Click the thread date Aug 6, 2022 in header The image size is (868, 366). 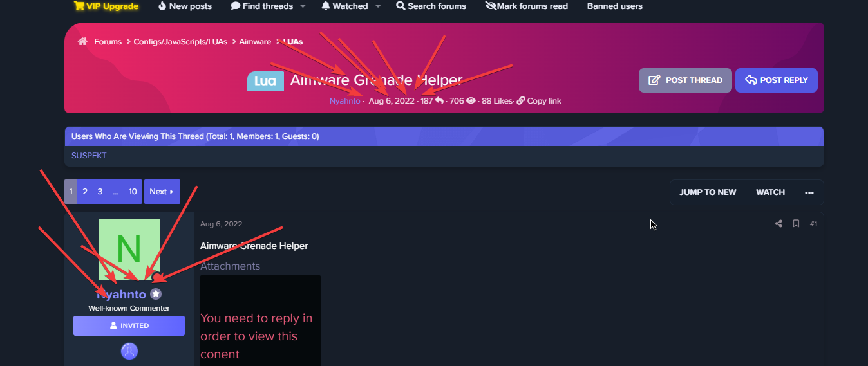[x=392, y=101]
